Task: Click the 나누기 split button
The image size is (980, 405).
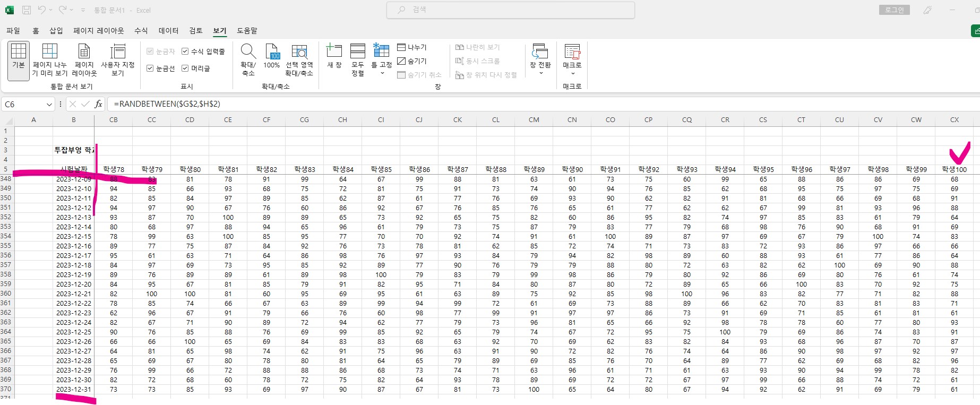Action: (x=412, y=47)
